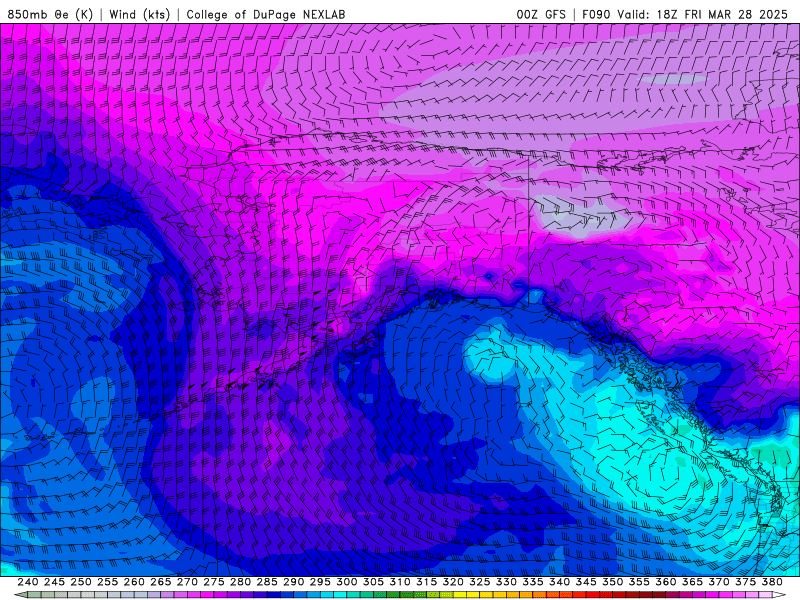The height and width of the screenshot is (600, 800).
Task: Click the 'F090' forecast hour text
Action: pos(596,14)
